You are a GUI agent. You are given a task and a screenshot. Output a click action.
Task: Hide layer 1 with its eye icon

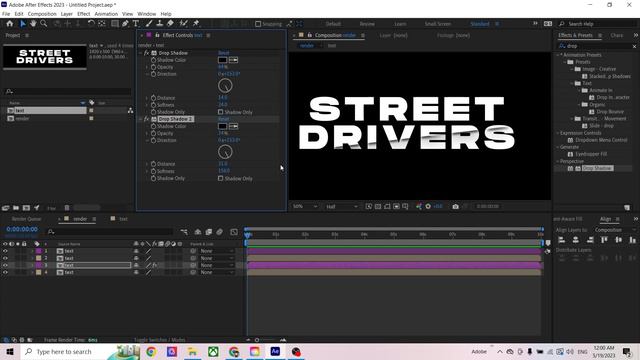5,251
